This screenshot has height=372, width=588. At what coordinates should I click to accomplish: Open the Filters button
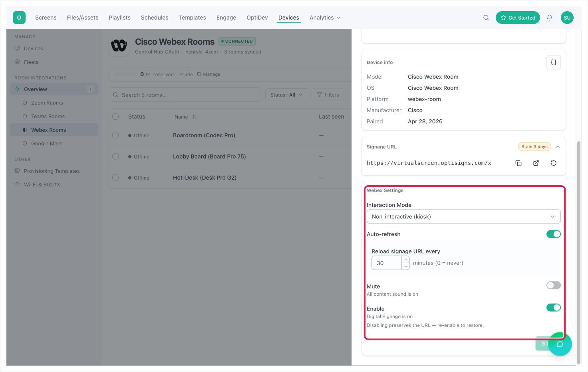pyautogui.click(x=328, y=95)
